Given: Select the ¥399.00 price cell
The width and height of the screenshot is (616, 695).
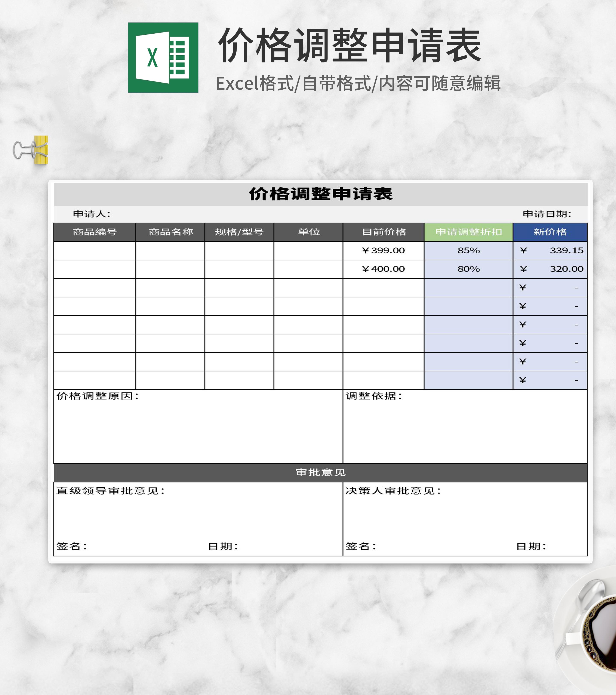Looking at the screenshot, I should [x=383, y=251].
